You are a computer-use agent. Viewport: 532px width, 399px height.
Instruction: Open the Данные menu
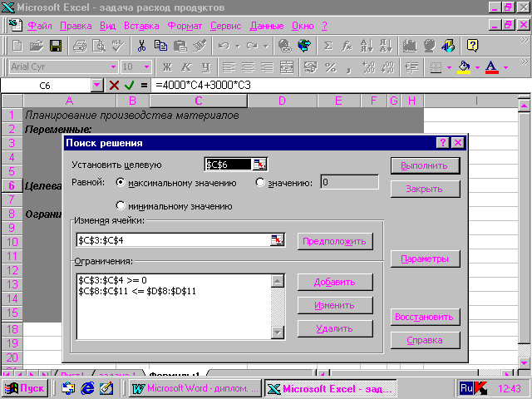click(x=267, y=26)
